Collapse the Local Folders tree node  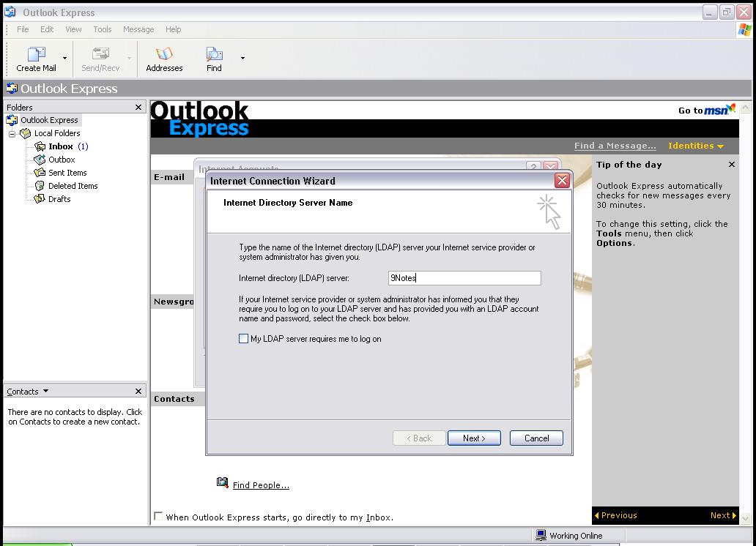pyautogui.click(x=12, y=133)
